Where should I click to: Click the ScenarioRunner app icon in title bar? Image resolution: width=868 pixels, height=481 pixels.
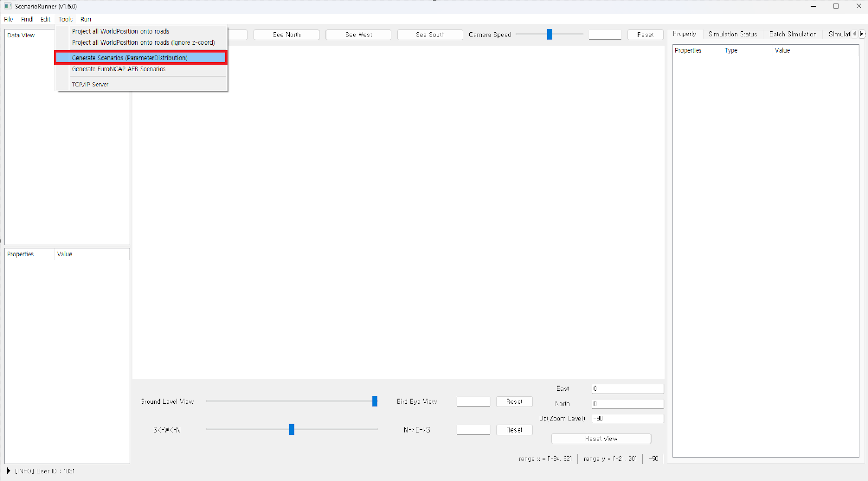click(x=8, y=7)
